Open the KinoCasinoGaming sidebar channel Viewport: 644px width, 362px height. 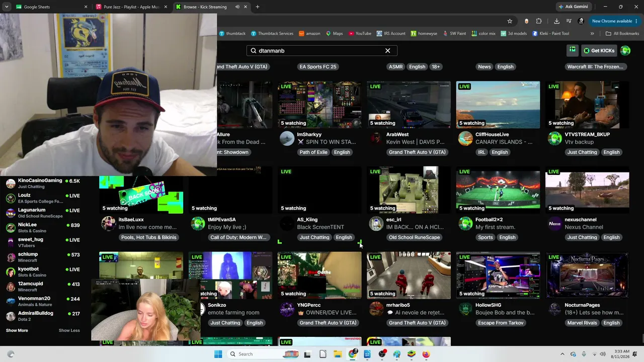click(x=43, y=183)
